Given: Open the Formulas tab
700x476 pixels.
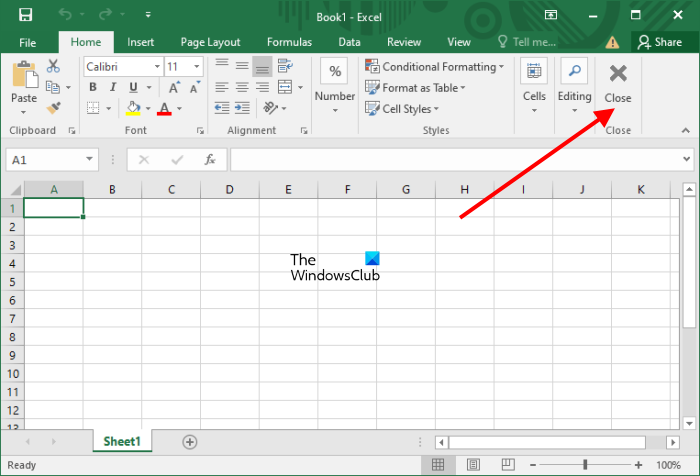Looking at the screenshot, I should tap(289, 42).
